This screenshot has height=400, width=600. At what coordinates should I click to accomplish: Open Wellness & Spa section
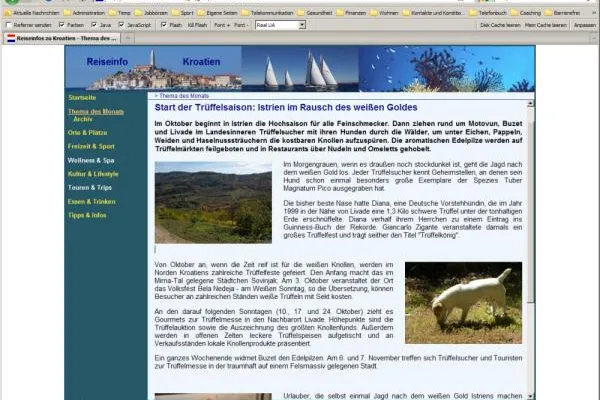pos(91,160)
